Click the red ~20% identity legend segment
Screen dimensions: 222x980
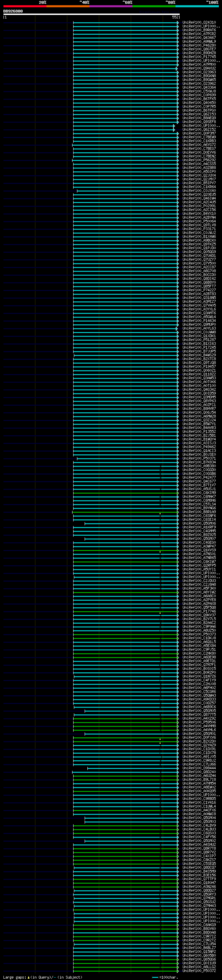[x=25, y=6]
